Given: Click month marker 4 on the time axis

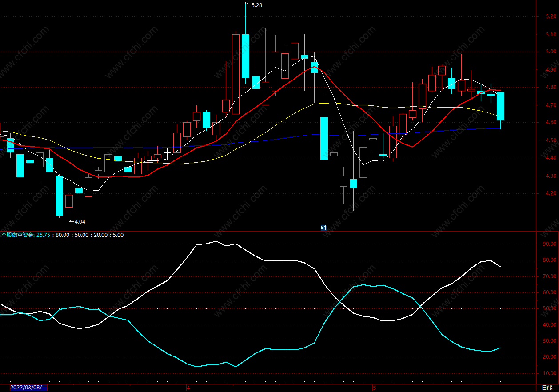Looking at the screenshot, I should point(188,388).
